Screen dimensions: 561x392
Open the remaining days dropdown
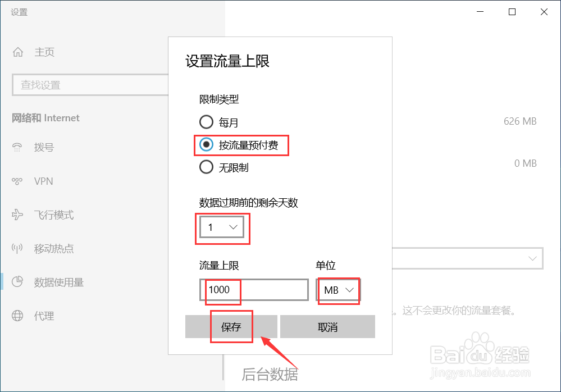click(222, 227)
